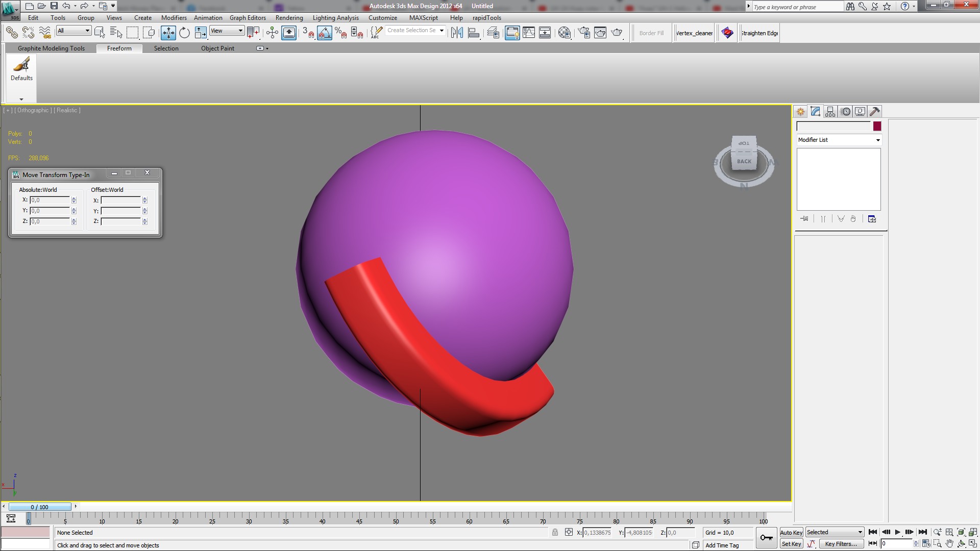This screenshot has width=980, height=551.
Task: Open the View reference coordinate dropdown
Action: coord(227,31)
